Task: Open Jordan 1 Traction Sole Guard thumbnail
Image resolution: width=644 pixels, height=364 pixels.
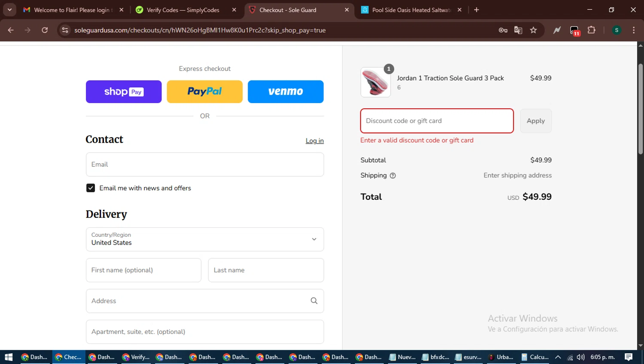Action: (376, 82)
